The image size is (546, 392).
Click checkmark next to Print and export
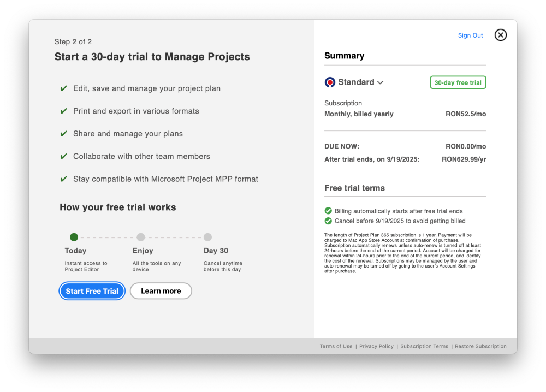[x=63, y=111]
